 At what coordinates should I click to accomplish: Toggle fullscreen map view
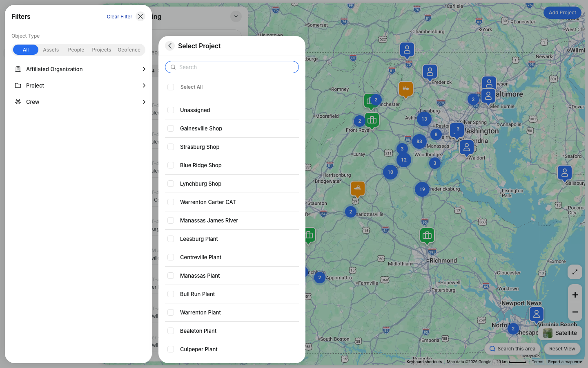pyautogui.click(x=575, y=272)
